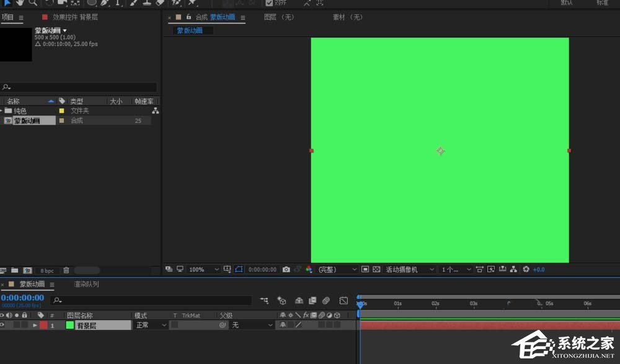Click the 8 bpc color depth button
This screenshot has height=364, width=620.
point(47,271)
